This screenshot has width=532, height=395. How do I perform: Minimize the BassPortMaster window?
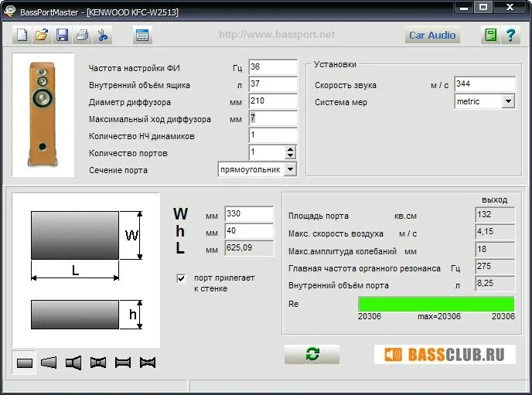pos(463,8)
